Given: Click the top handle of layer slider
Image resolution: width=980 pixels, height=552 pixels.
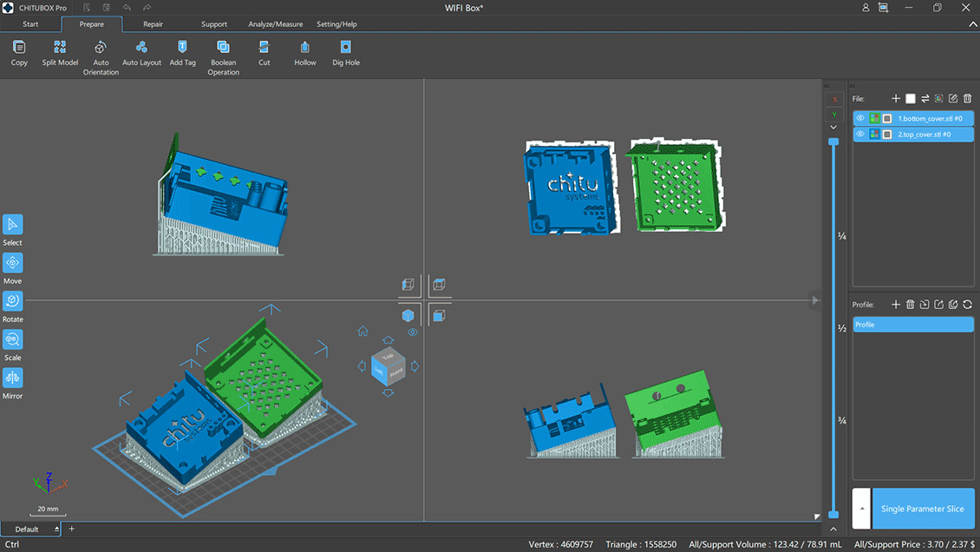Looking at the screenshot, I should click(x=833, y=141).
